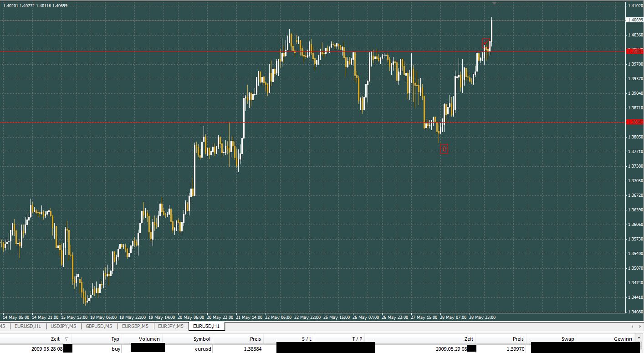Switch to the USDJPY,M5 chart tab
The image size is (644, 353).
tap(63, 326)
